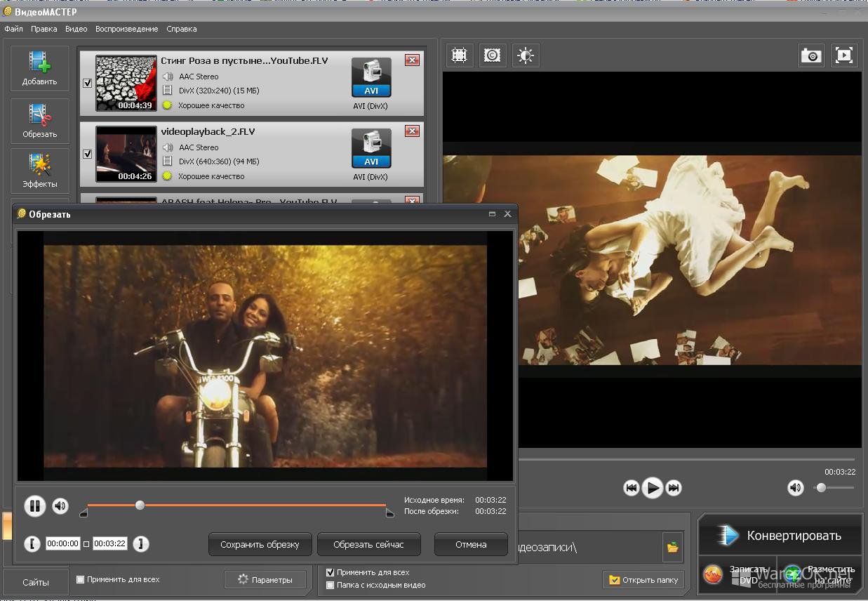Screen dimensions: 868x601
Task: Click the videoplayback_2.FLV file name
Action: (x=208, y=131)
